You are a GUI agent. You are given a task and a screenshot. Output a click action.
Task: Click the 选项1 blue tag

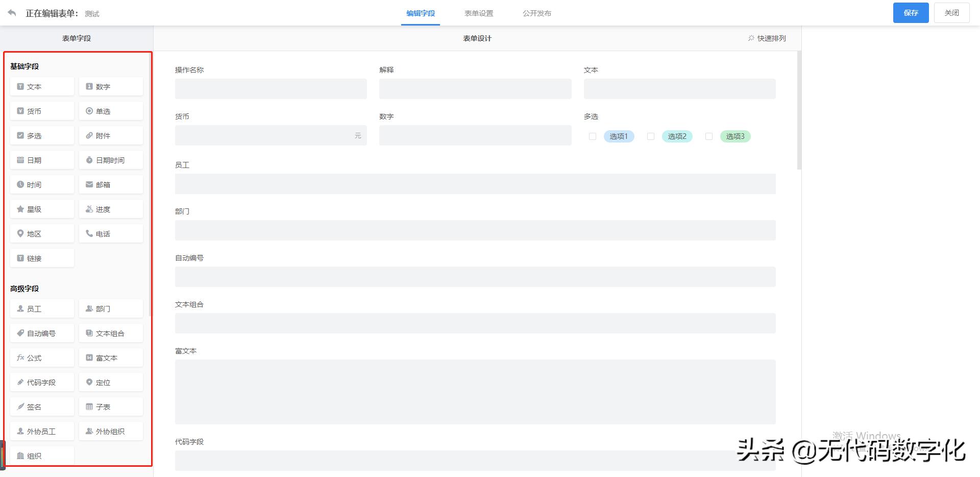click(619, 136)
